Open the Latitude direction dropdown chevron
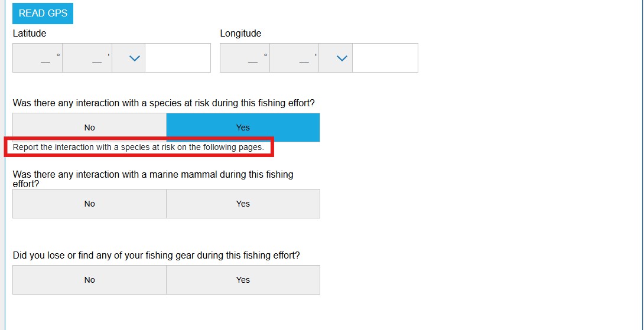This screenshot has width=644, height=330. point(134,58)
